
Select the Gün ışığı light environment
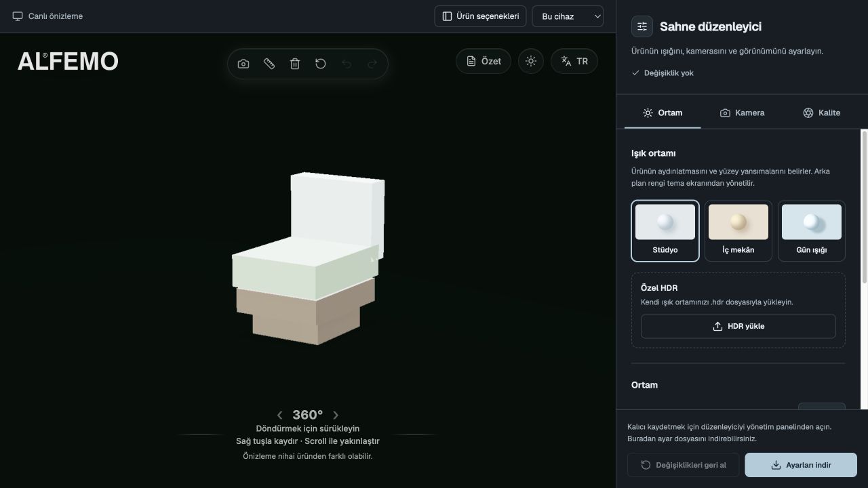coord(812,230)
